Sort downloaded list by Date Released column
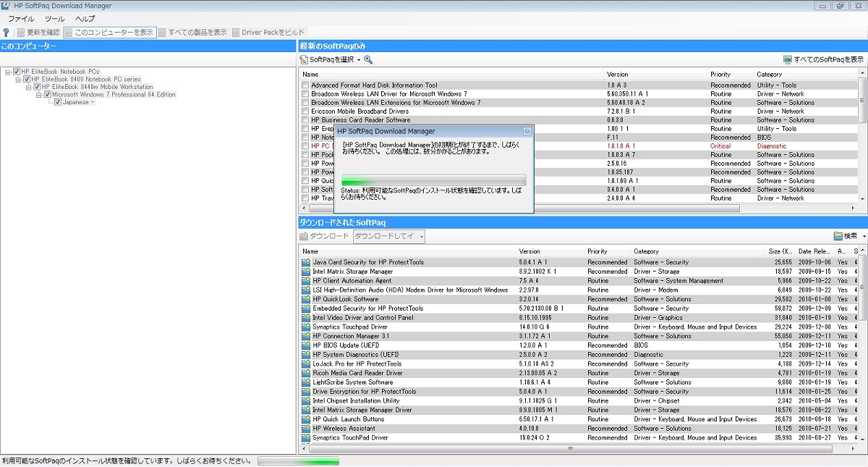 pyautogui.click(x=814, y=251)
